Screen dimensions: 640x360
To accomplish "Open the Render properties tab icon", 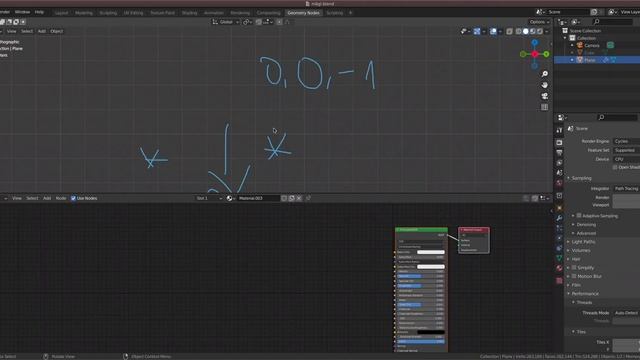I will [x=559, y=142].
